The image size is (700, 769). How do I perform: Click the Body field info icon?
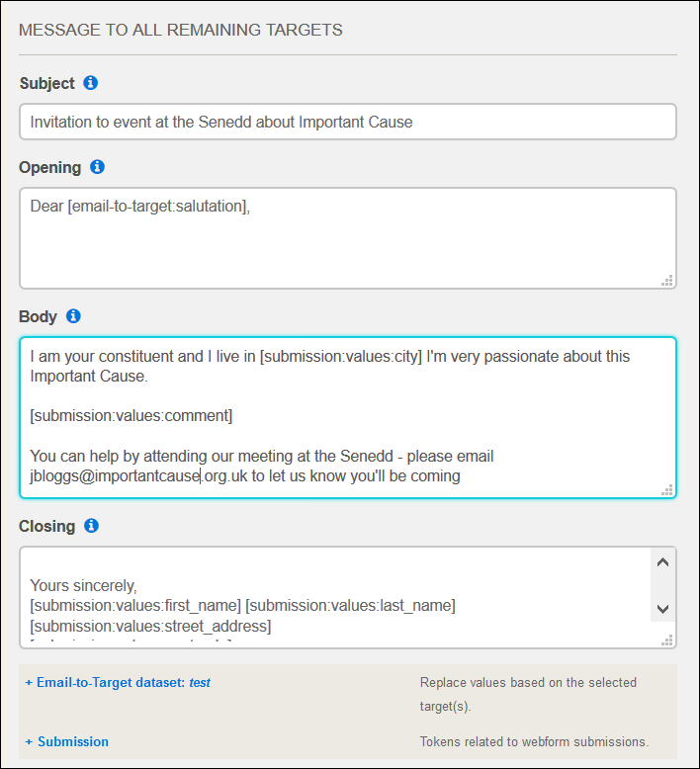tap(73, 316)
